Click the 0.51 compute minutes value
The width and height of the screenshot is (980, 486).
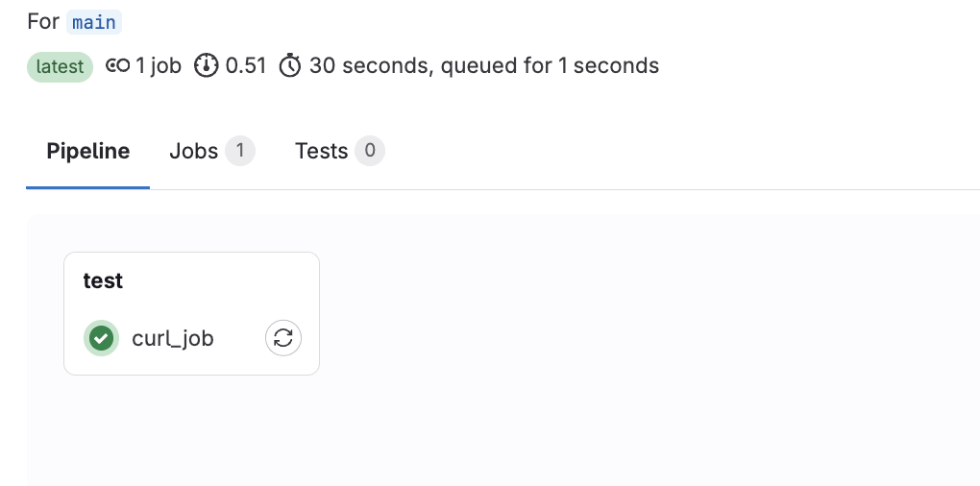(246, 65)
